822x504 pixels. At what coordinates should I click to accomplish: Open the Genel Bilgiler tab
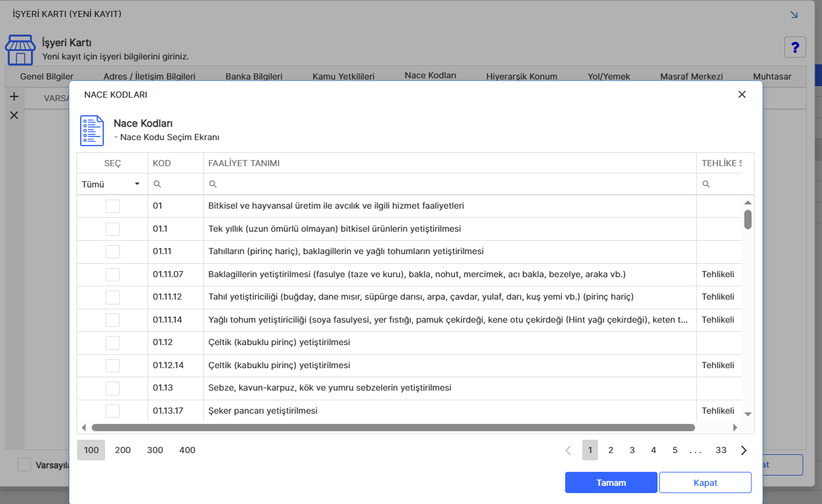click(47, 76)
